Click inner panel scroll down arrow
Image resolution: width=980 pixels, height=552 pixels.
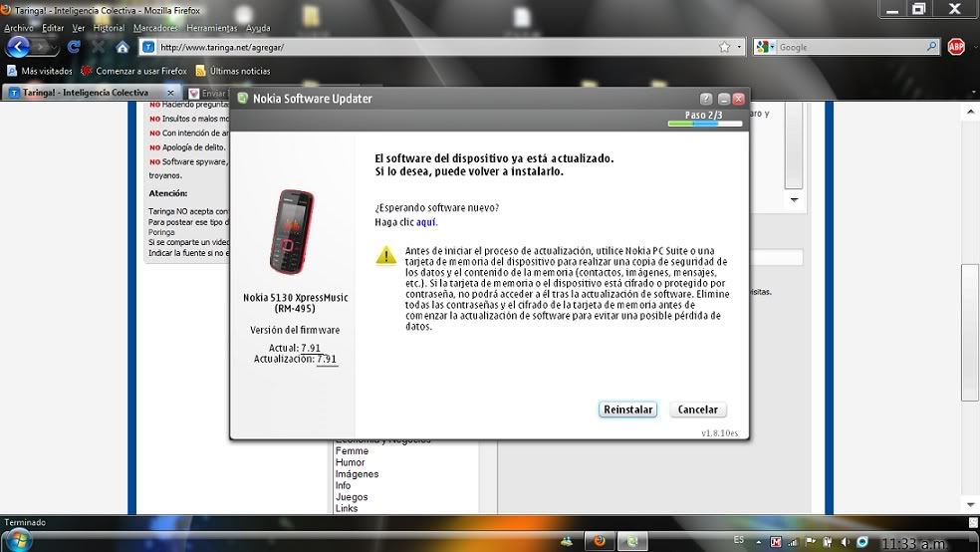click(x=794, y=200)
